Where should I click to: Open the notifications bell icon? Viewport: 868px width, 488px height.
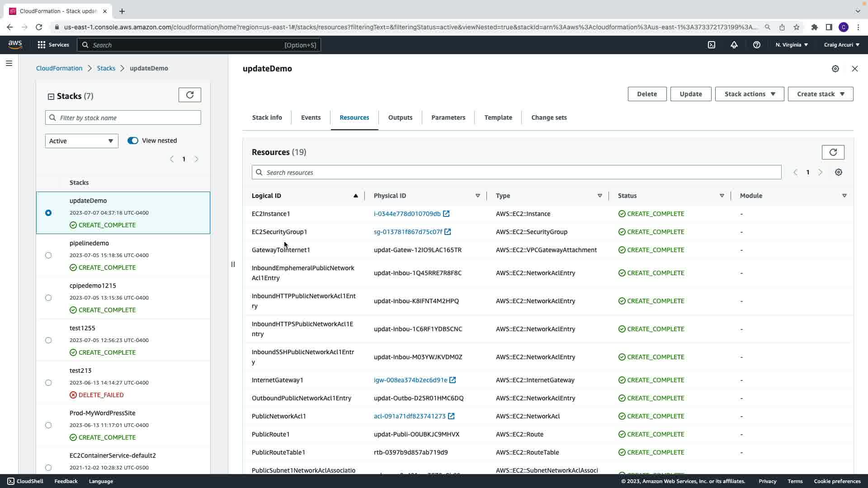(x=734, y=45)
